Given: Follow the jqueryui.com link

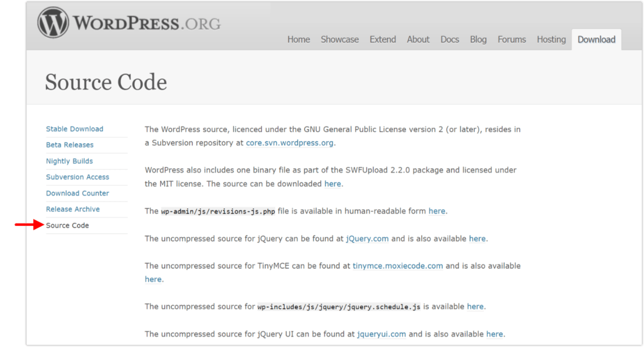Looking at the screenshot, I should (381, 334).
